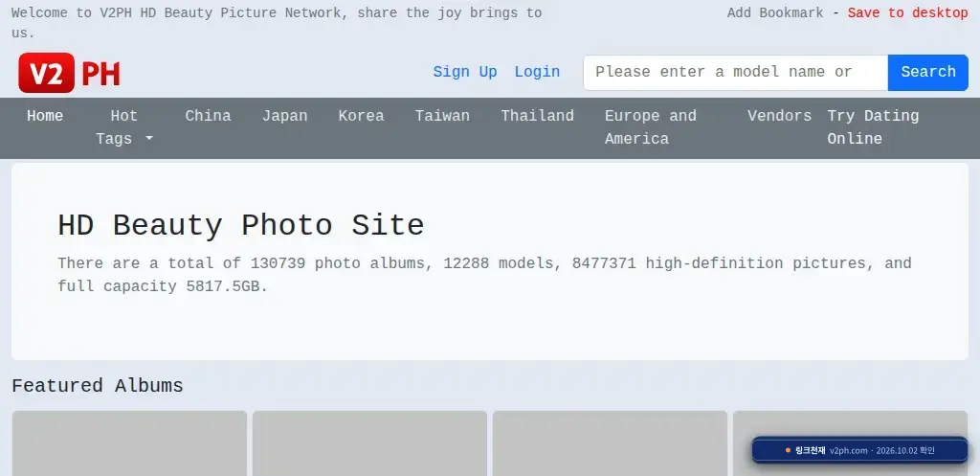980x476 pixels.
Task: Click the Welcome to V2PH banner text
Action: [x=277, y=23]
